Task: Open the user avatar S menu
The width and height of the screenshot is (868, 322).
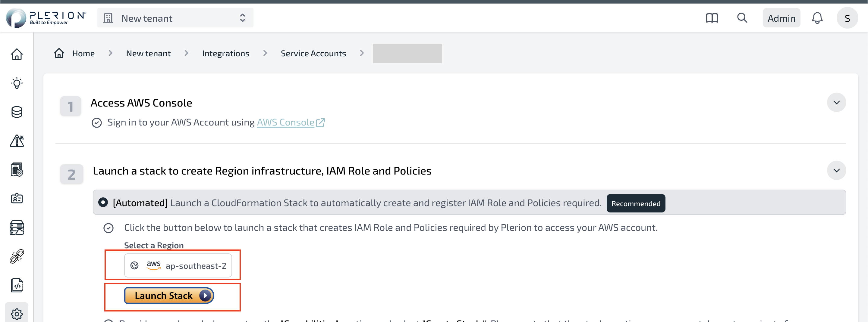Action: [x=847, y=18]
